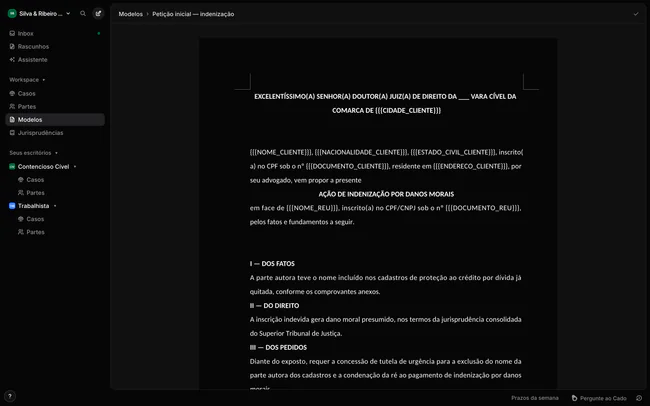Click the line 'pelos fatos e fundamentos a seguir.'
650x406 pixels.
coord(302,222)
